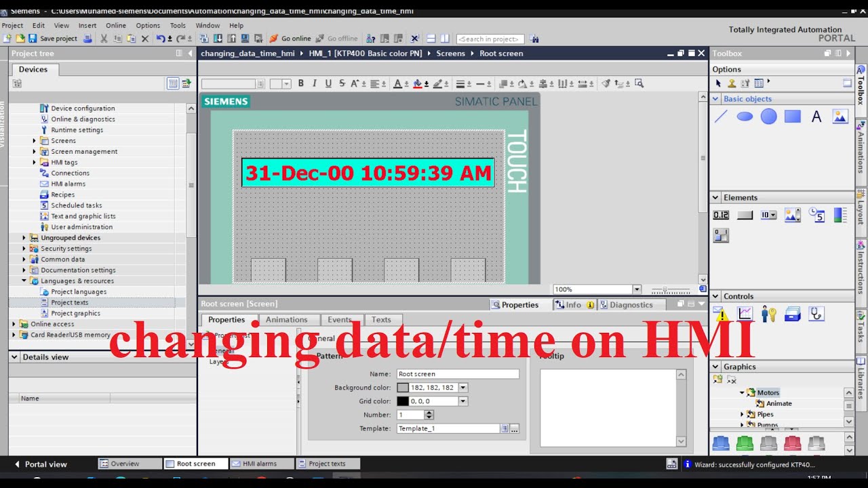Screen dimensions: 868x488
Task: Collapse the Basic objects palette
Action: [x=715, y=99]
